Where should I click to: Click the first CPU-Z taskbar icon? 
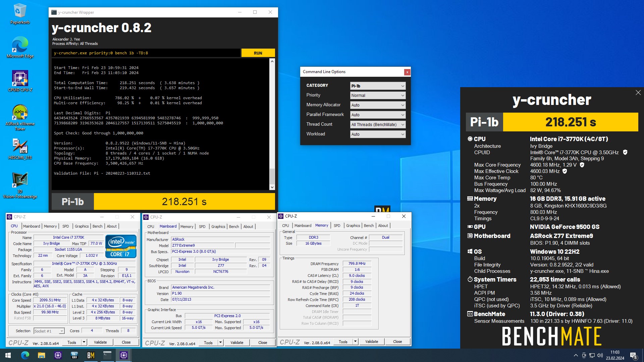click(x=58, y=355)
